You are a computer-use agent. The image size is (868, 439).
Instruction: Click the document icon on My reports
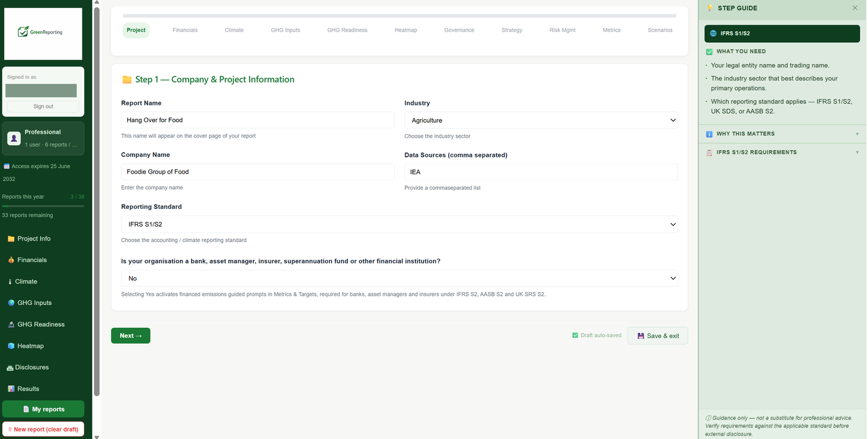point(26,409)
